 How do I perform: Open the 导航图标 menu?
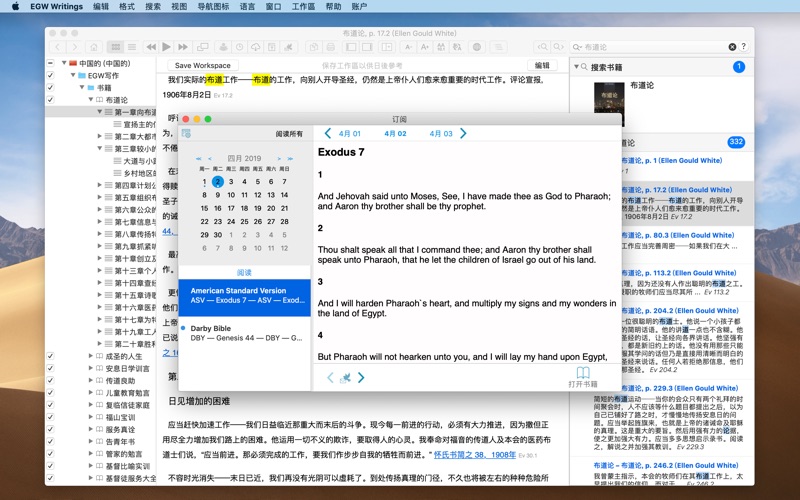point(213,7)
